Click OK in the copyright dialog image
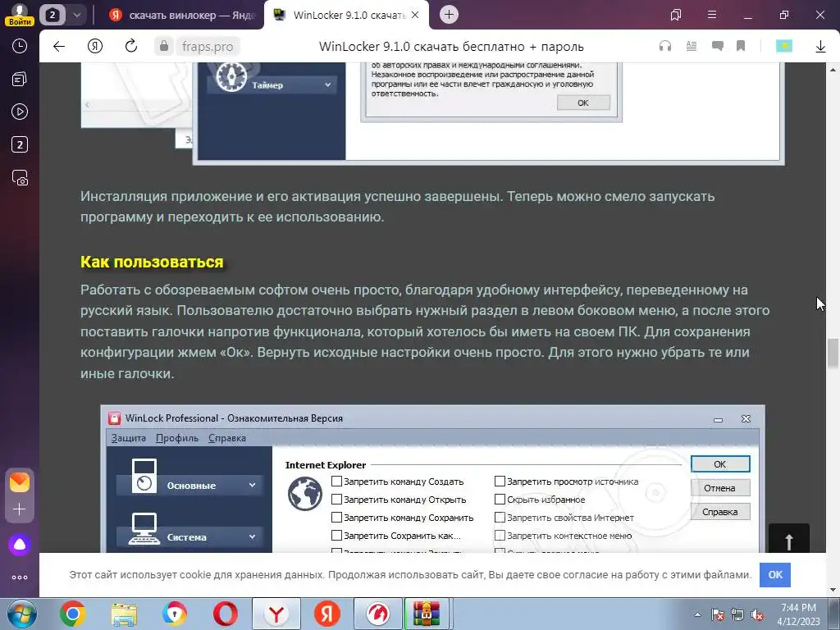The image size is (840, 630). (x=583, y=103)
